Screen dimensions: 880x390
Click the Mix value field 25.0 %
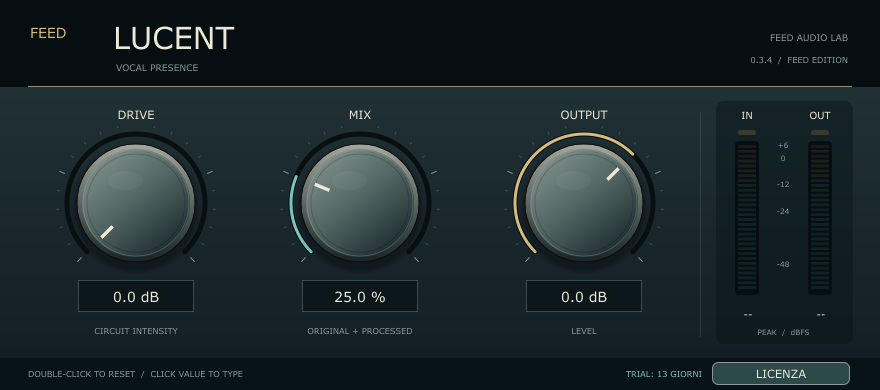coord(360,296)
